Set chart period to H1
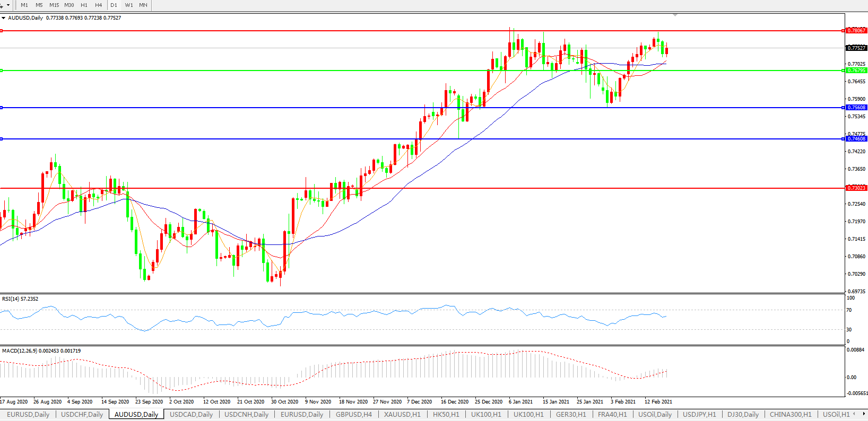The height and width of the screenshot is (421, 868). pos(84,5)
